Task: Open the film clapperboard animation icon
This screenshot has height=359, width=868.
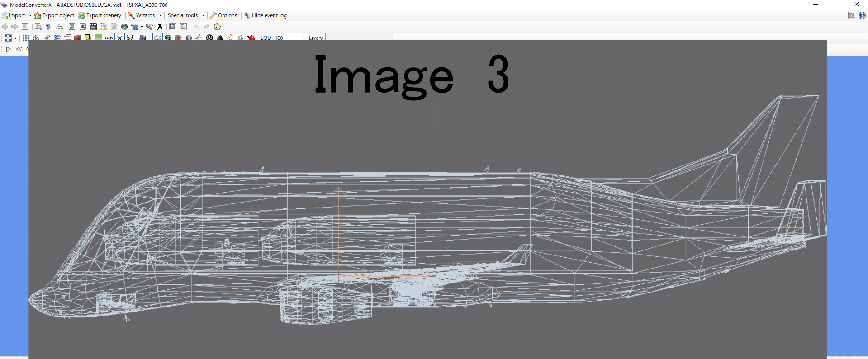Action: [93, 27]
